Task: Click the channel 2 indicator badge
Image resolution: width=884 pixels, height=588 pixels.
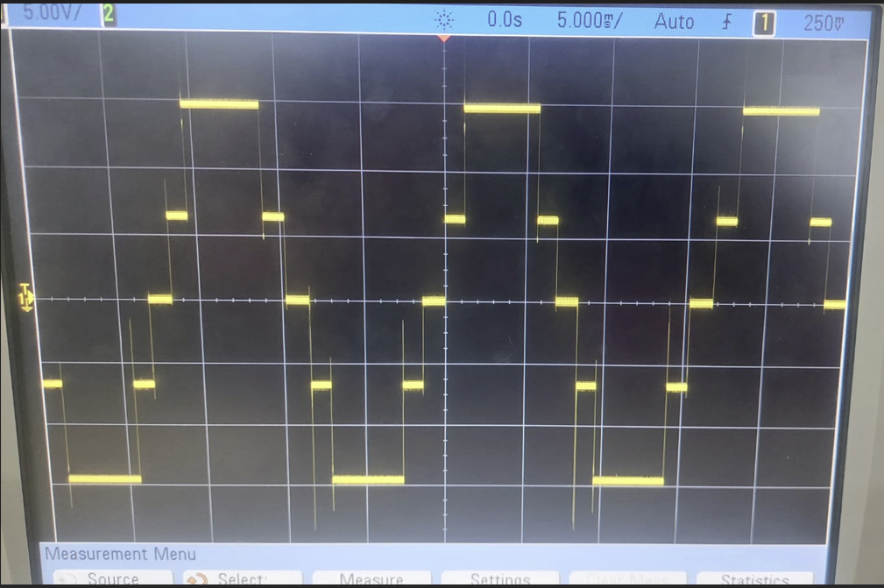Action: click(109, 14)
